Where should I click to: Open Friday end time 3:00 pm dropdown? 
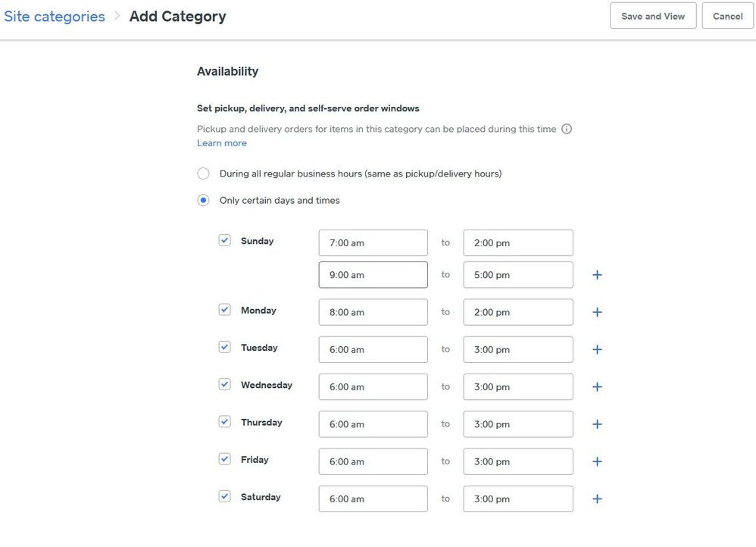tap(517, 461)
